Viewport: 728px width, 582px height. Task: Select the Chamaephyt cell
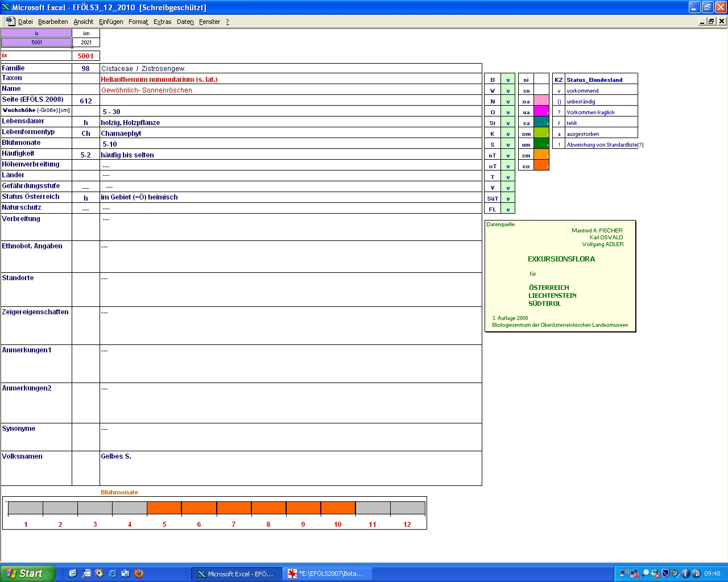pos(291,133)
